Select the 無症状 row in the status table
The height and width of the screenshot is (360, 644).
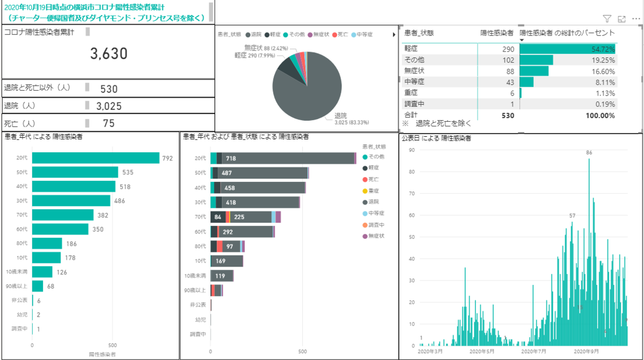coord(510,71)
